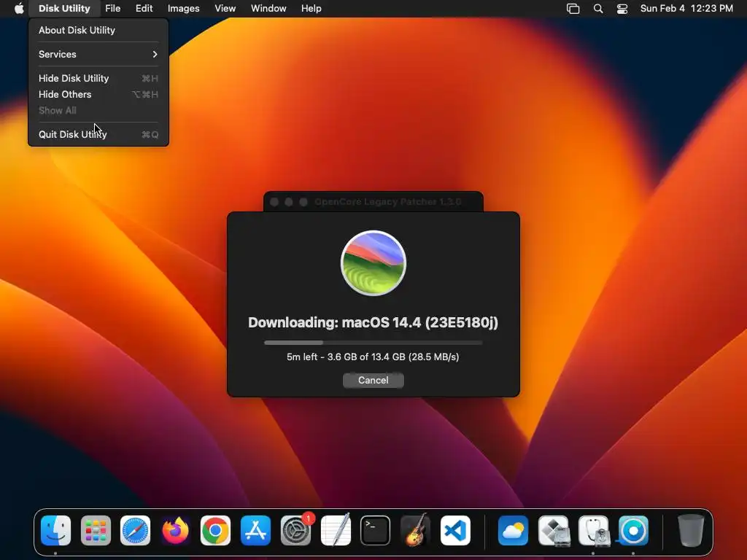
Task: Open Finder from the dock
Action: click(x=55, y=530)
